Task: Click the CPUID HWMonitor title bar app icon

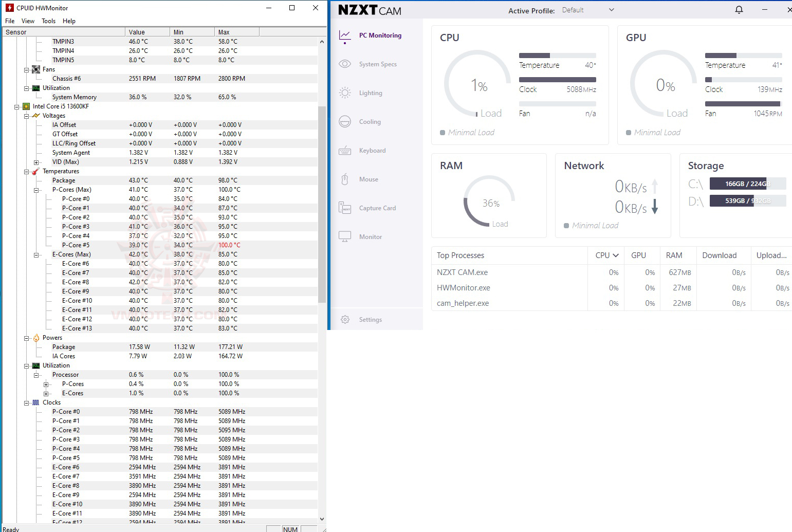Action: (9, 8)
